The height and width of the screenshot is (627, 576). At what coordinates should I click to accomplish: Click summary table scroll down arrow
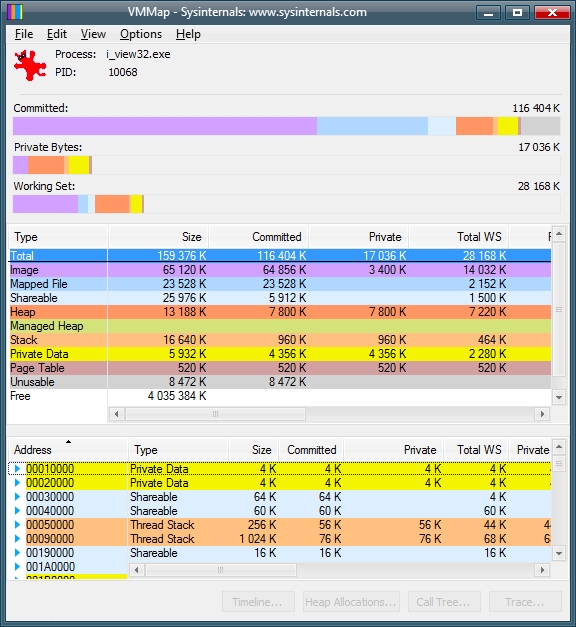coord(559,397)
